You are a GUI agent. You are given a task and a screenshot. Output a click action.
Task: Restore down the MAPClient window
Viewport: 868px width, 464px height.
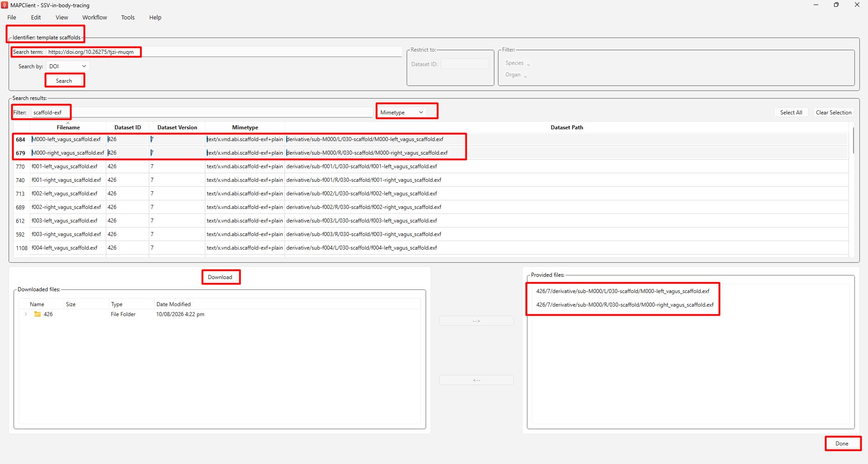pos(836,5)
